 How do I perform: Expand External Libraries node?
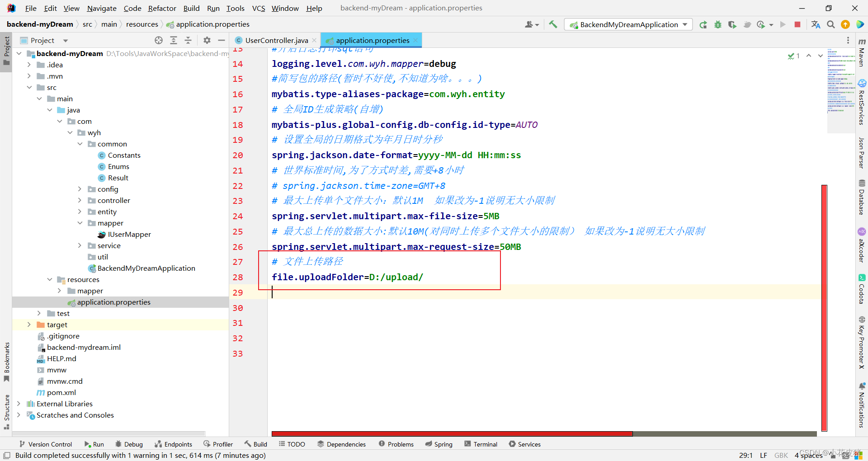click(x=19, y=404)
